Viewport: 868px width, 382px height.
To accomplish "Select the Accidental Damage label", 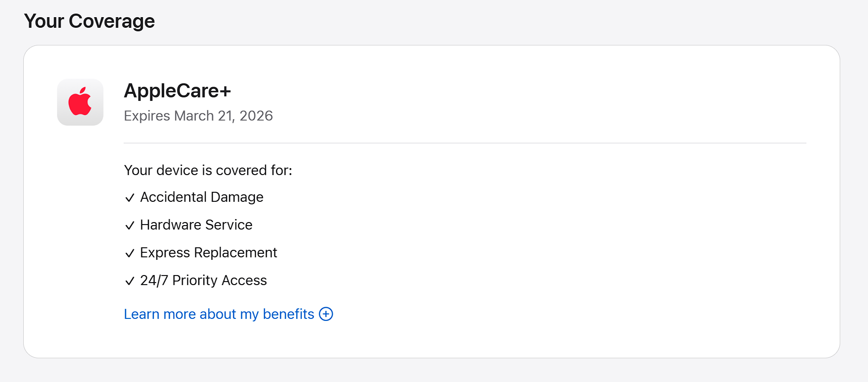I will point(202,197).
